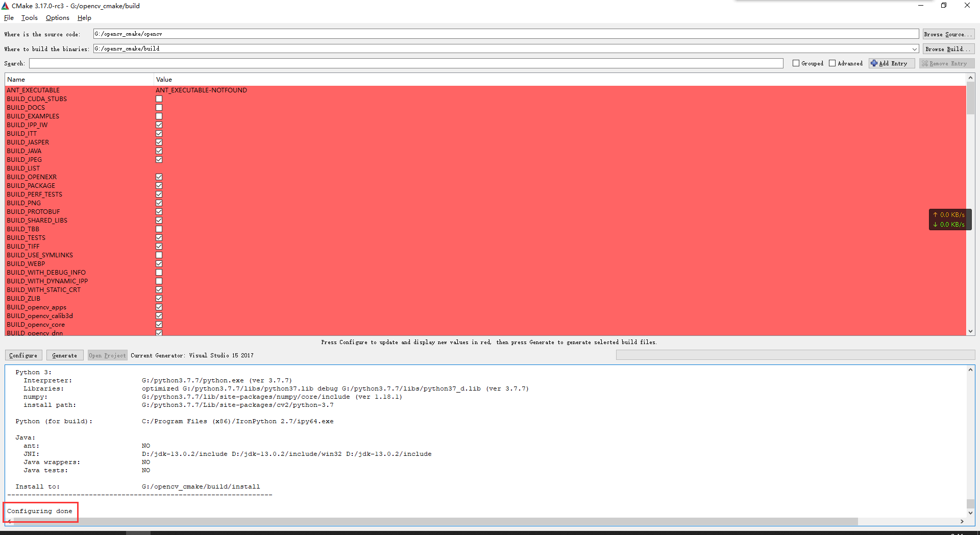Uncheck the BUILD_SHARED_LIBS option
This screenshot has height=535, width=980.
tap(159, 220)
